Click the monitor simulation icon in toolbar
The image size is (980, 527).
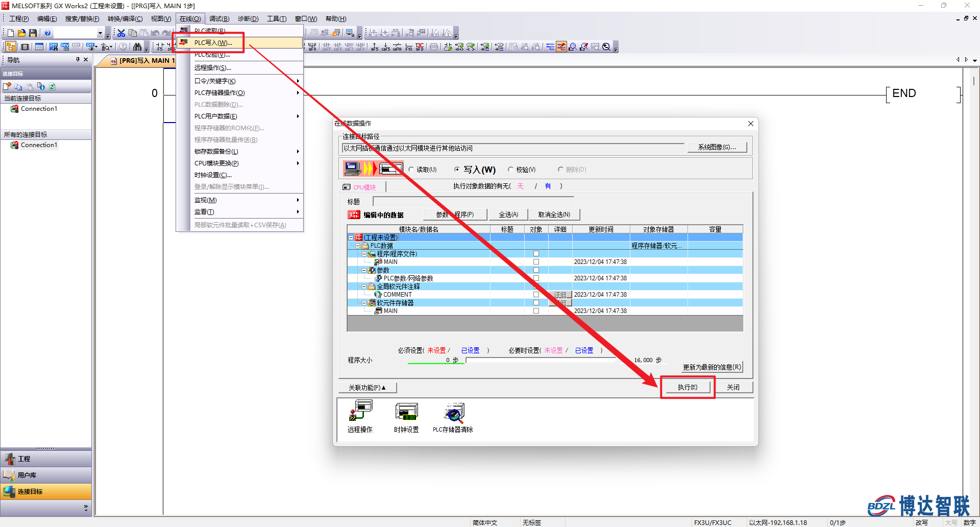coord(350,33)
